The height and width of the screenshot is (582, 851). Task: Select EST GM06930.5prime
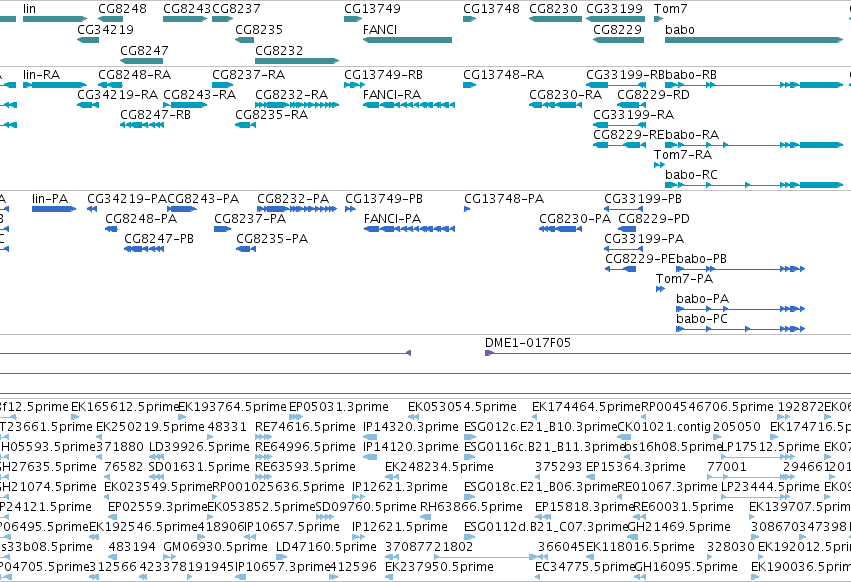coord(215,547)
